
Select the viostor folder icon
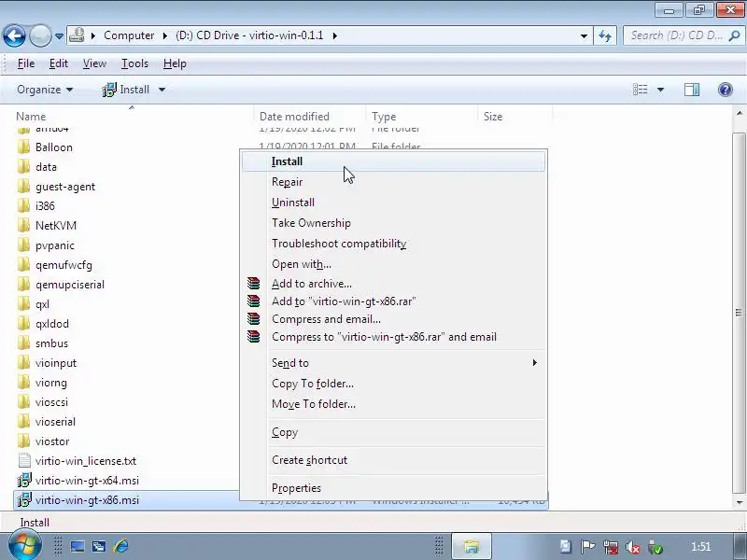(24, 441)
